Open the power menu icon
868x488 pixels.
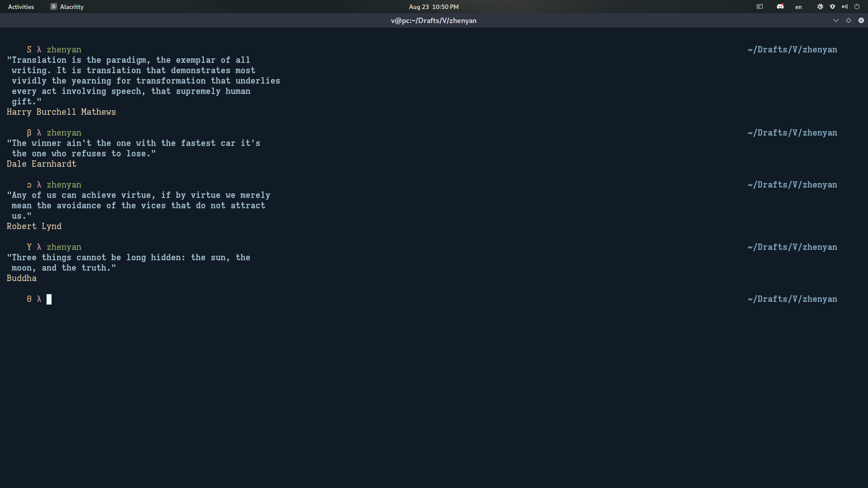tap(857, 7)
